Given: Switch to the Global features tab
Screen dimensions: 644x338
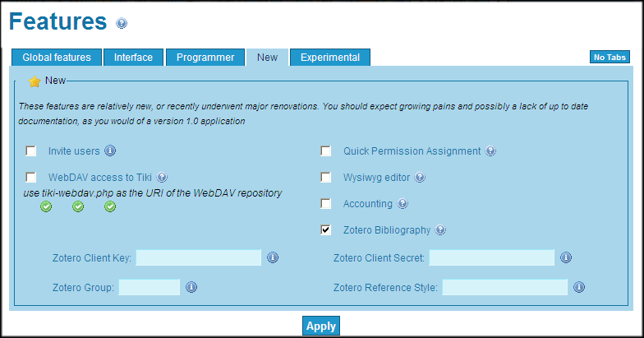Looking at the screenshot, I should click(x=57, y=58).
